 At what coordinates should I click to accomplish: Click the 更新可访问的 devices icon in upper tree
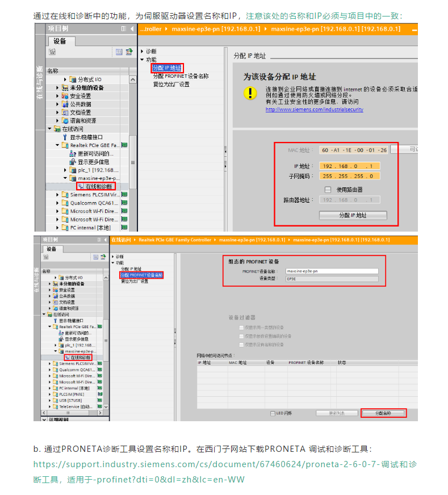point(73,154)
